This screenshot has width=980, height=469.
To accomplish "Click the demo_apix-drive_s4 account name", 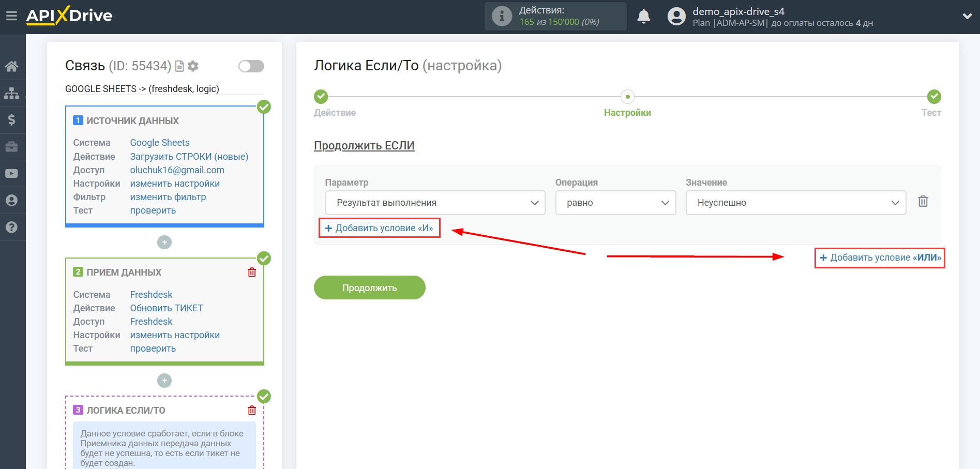I will pyautogui.click(x=738, y=11).
